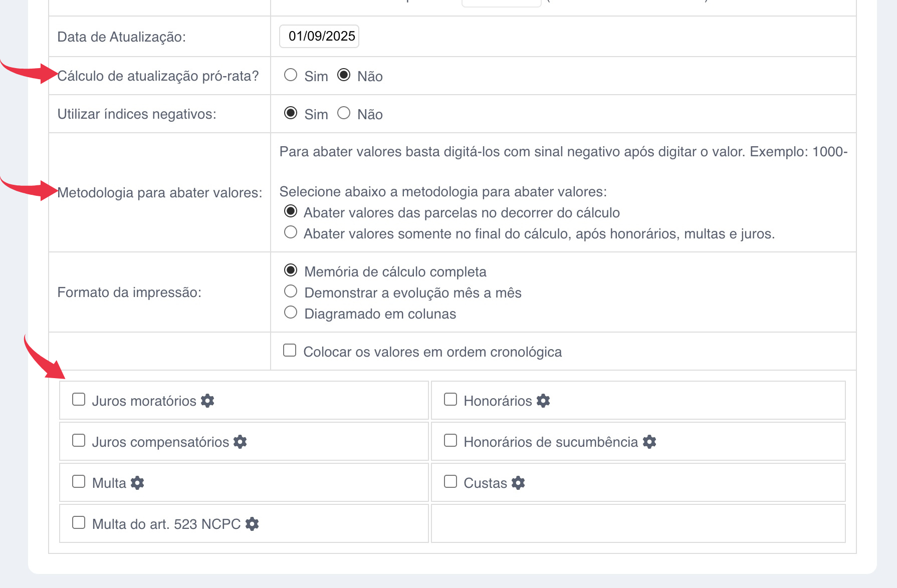The image size is (897, 588).
Task: Choose Abater valores somente no final do cálculo
Action: coord(291,232)
